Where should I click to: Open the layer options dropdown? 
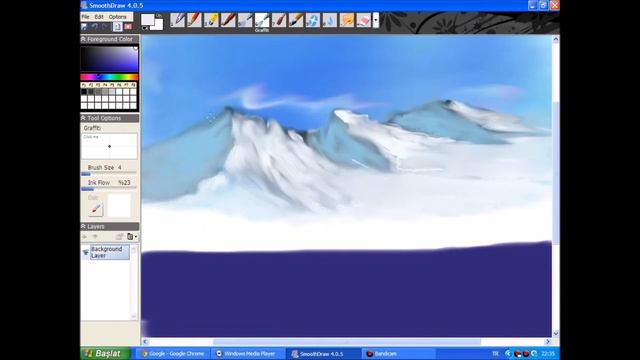(132, 237)
